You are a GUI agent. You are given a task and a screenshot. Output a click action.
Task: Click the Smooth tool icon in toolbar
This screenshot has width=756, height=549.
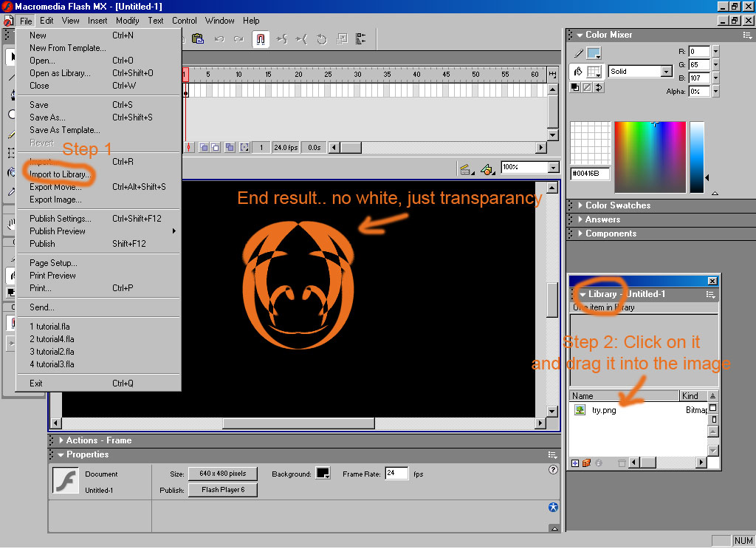click(x=281, y=39)
